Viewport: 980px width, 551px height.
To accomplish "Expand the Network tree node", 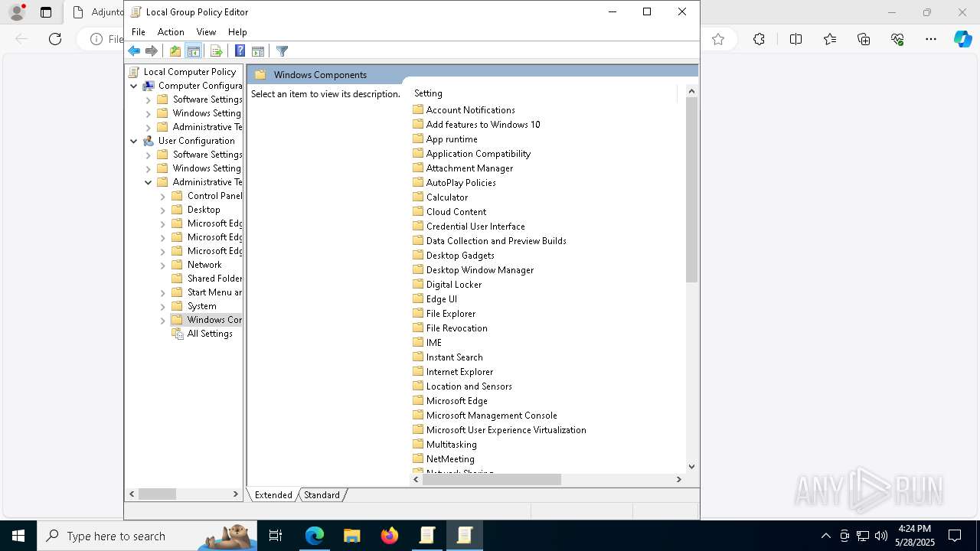I will [x=163, y=265].
